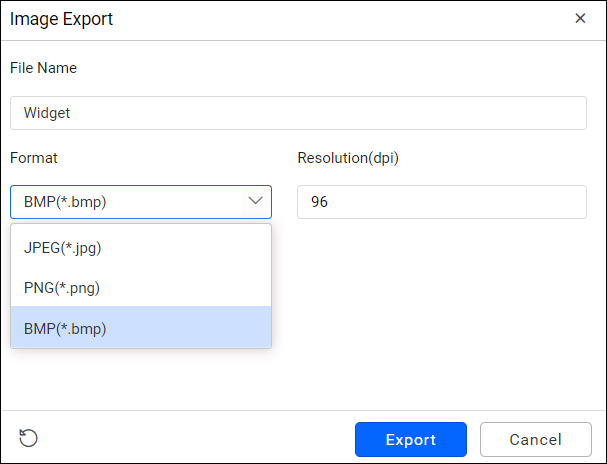
Task: Click the BMP(*.bmp) text in the Format box
Action: (x=65, y=202)
